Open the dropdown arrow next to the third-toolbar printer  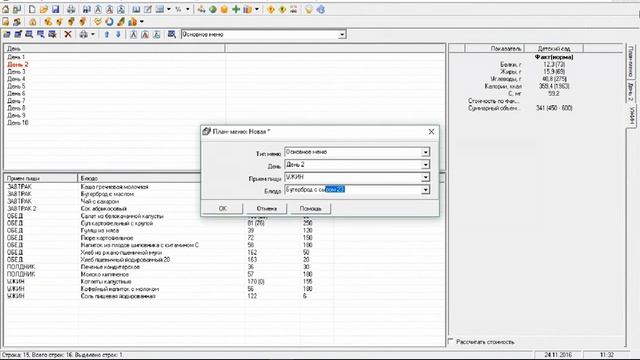[93, 34]
